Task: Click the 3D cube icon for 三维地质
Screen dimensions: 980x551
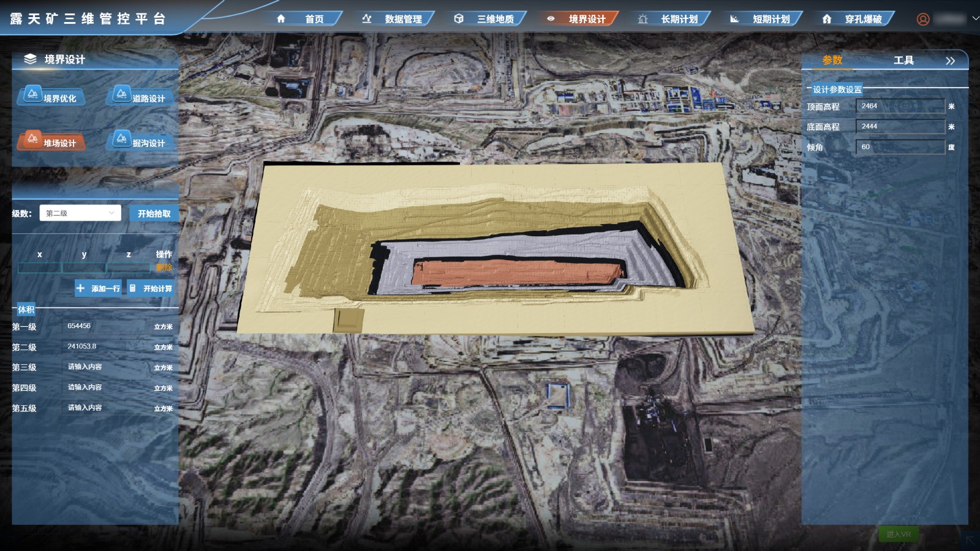Action: [x=459, y=19]
